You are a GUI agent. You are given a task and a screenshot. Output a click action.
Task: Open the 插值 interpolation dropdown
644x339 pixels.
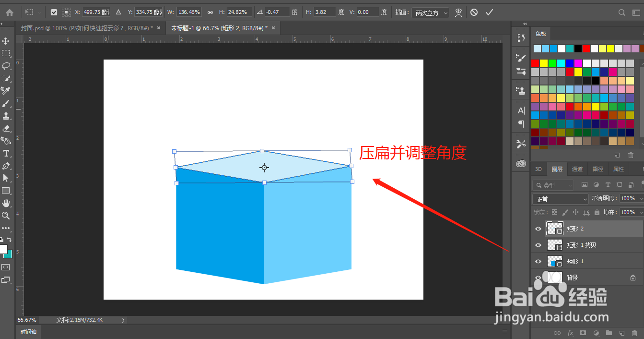click(x=430, y=12)
